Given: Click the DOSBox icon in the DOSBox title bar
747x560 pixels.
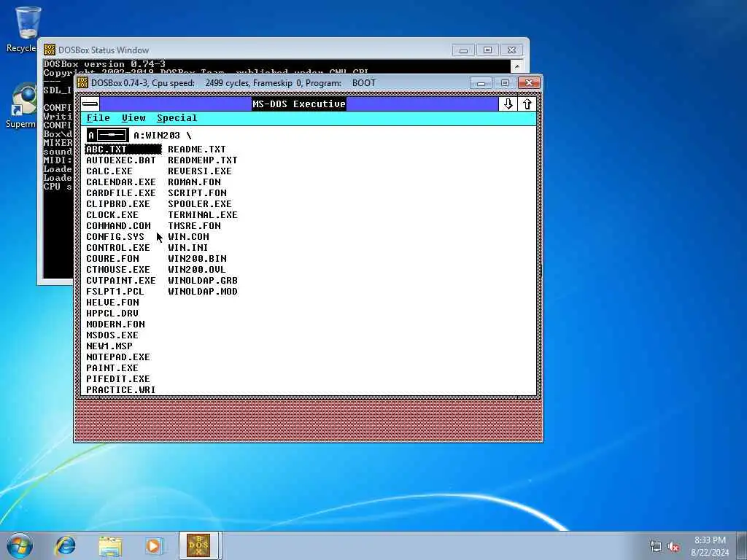Looking at the screenshot, I should tap(82, 83).
